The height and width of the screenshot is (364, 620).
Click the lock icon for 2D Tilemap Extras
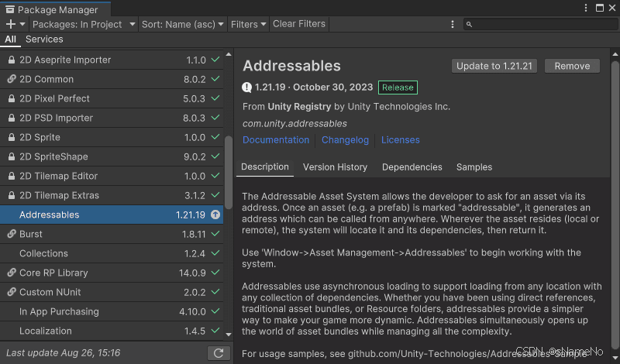pos(12,195)
